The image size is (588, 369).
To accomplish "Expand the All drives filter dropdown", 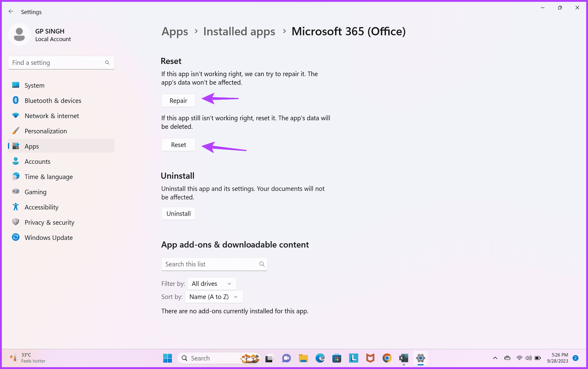I will 212,284.
